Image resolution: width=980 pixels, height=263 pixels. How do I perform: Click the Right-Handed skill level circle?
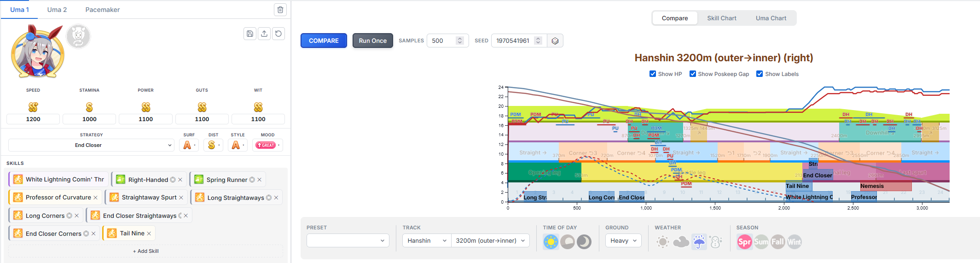[x=173, y=180]
